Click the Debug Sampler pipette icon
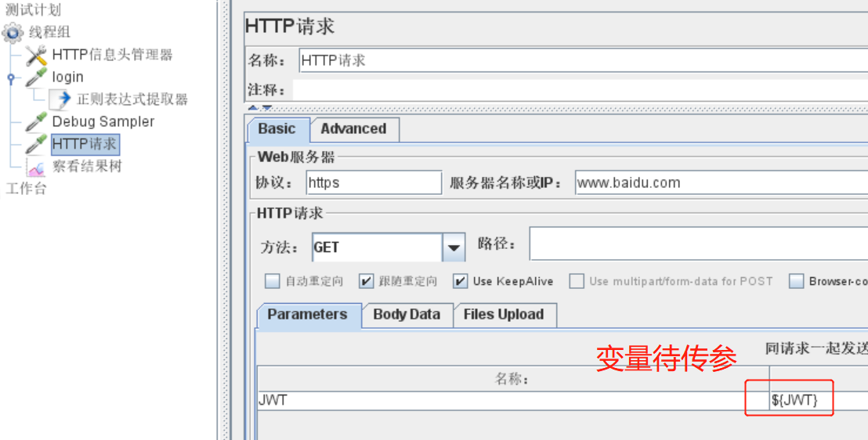868x440 pixels. click(x=36, y=122)
